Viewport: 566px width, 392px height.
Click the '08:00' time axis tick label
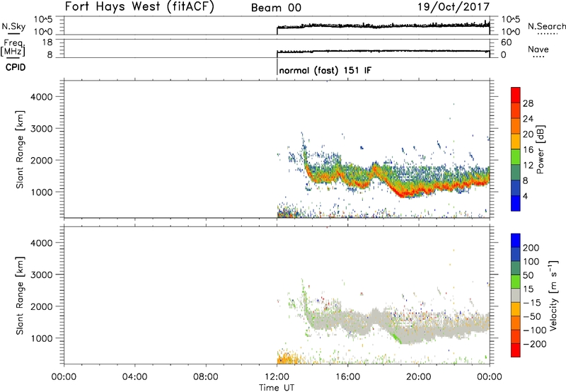(x=205, y=377)
